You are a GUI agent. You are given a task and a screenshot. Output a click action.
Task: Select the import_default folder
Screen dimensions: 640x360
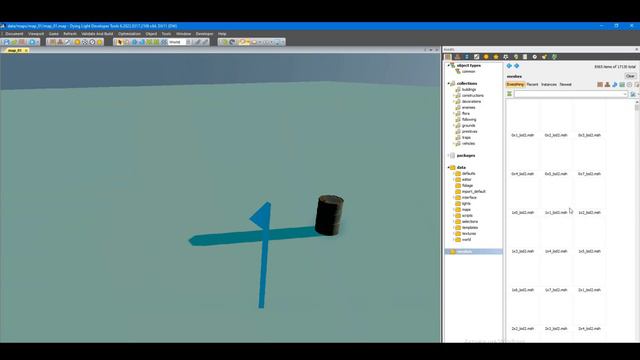click(x=473, y=191)
